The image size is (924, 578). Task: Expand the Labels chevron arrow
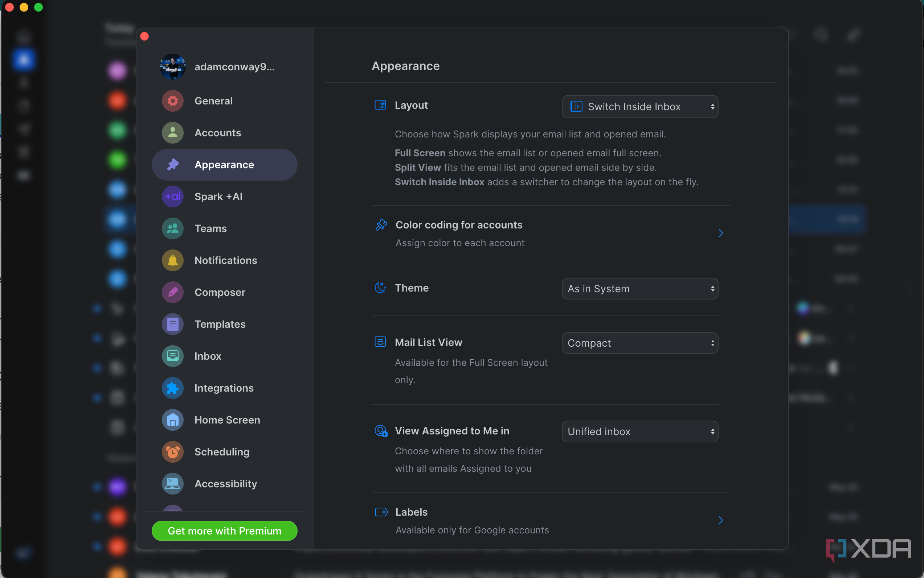(x=720, y=520)
